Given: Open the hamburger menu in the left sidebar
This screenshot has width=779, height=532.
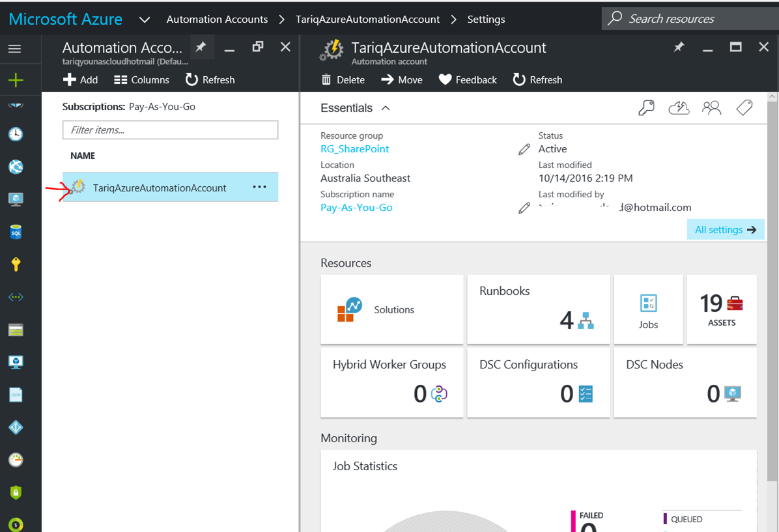Looking at the screenshot, I should [15, 49].
